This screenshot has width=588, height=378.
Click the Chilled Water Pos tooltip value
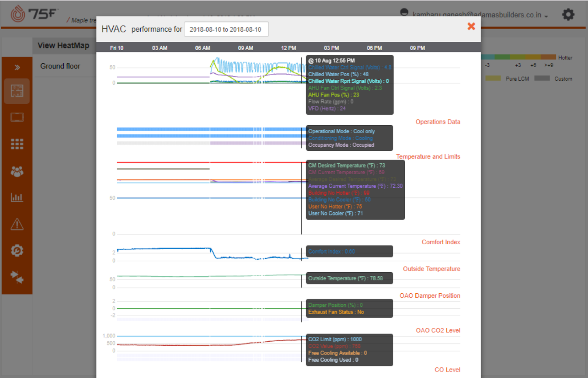[338, 74]
